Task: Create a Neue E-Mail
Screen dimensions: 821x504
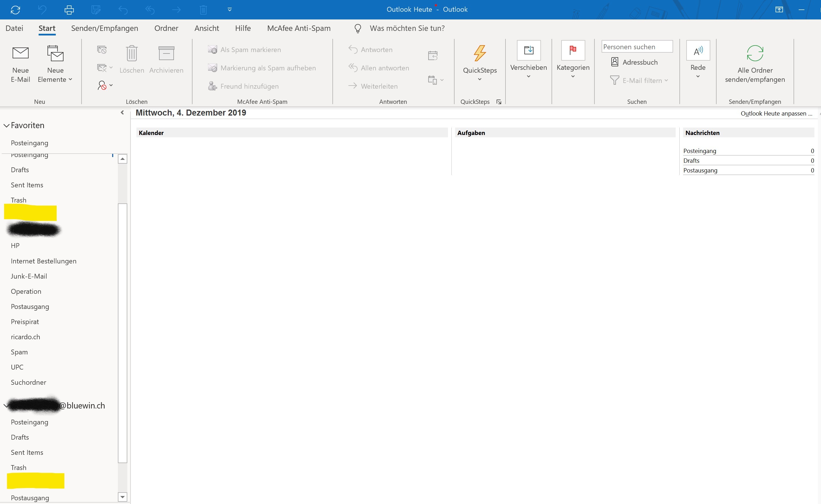Action: coord(20,63)
